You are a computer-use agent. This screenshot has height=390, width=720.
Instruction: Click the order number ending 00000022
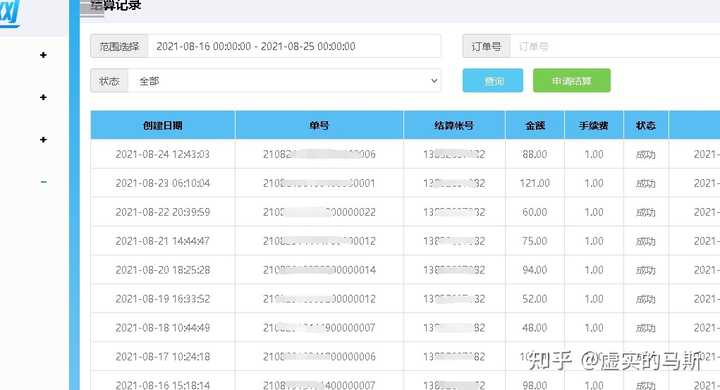tap(319, 212)
